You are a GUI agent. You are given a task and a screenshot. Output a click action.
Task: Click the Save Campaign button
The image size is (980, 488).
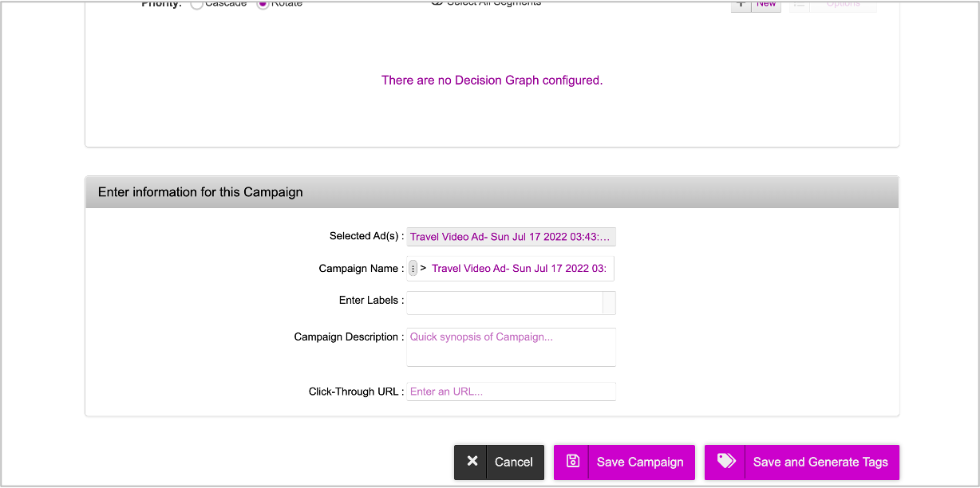[624, 462]
